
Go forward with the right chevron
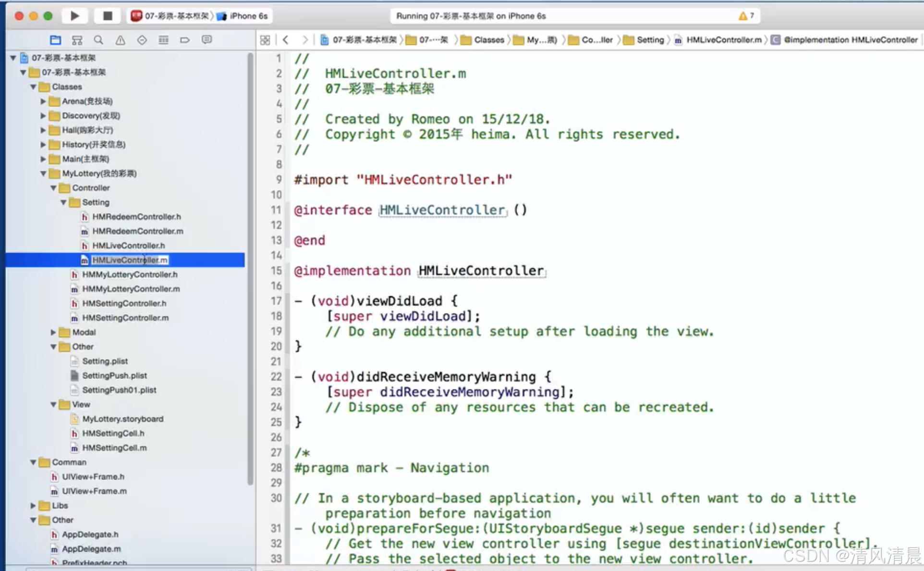point(304,40)
